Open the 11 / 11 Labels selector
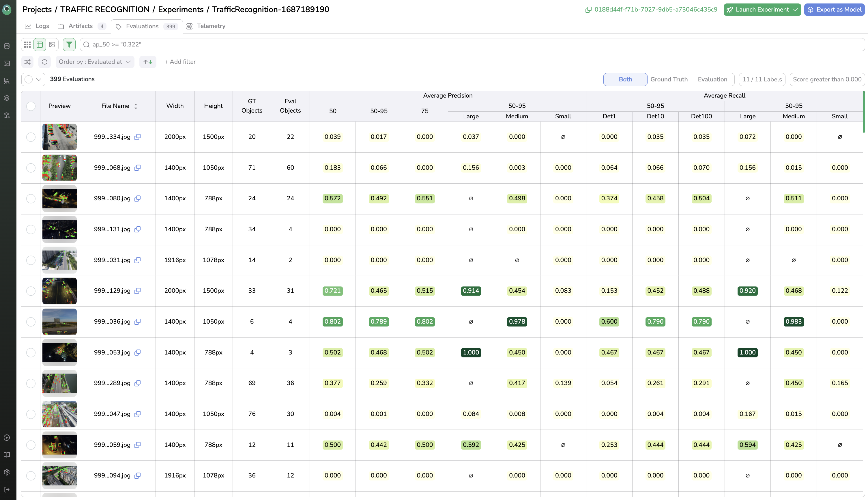The height and width of the screenshot is (500, 868). [x=762, y=79]
